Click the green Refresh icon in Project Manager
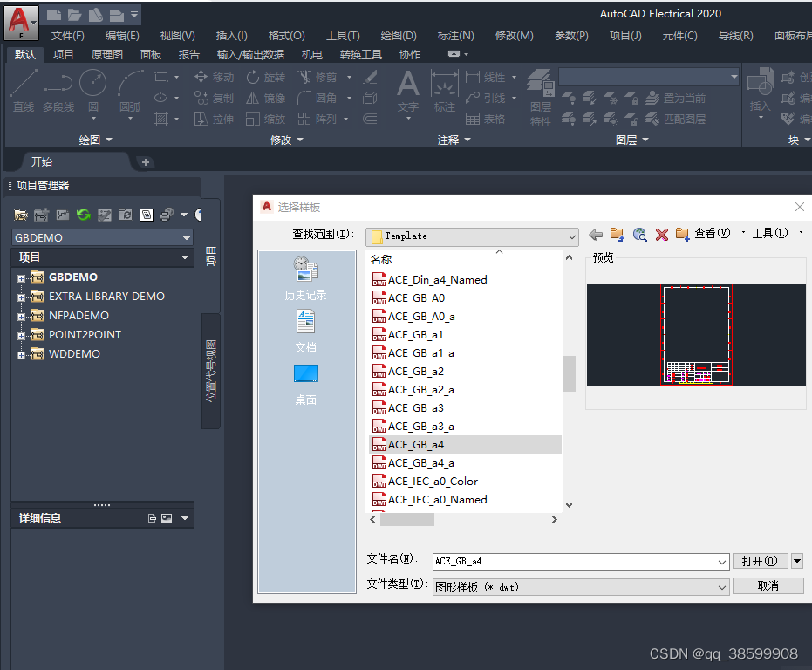Viewport: 812px width, 670px height. (84, 215)
